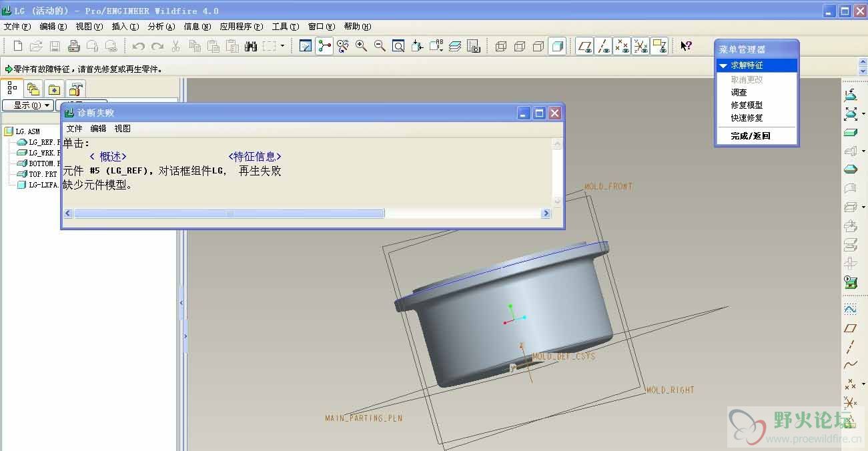Select No Hidden display style icon
Image resolution: width=868 pixels, height=451 pixels.
pyautogui.click(x=539, y=46)
